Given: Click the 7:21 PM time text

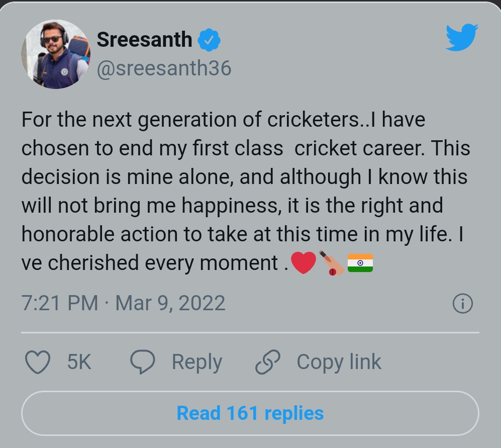Looking at the screenshot, I should [60, 303].
